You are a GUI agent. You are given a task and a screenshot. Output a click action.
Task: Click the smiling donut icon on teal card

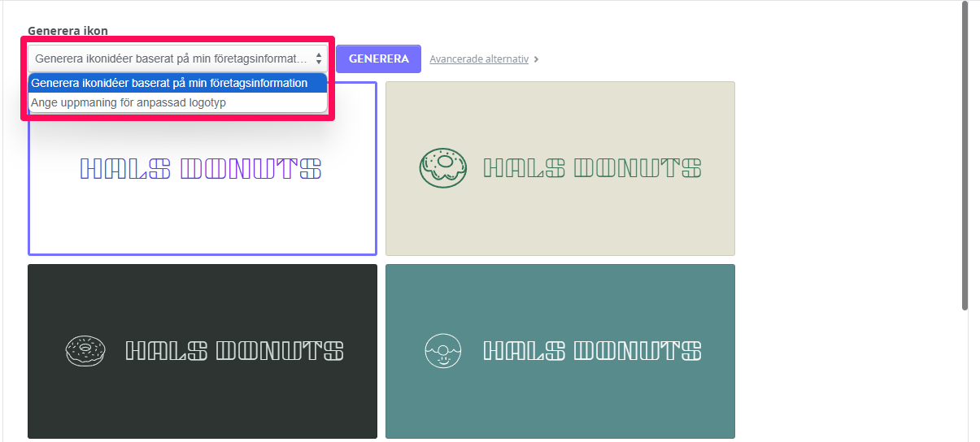(443, 350)
